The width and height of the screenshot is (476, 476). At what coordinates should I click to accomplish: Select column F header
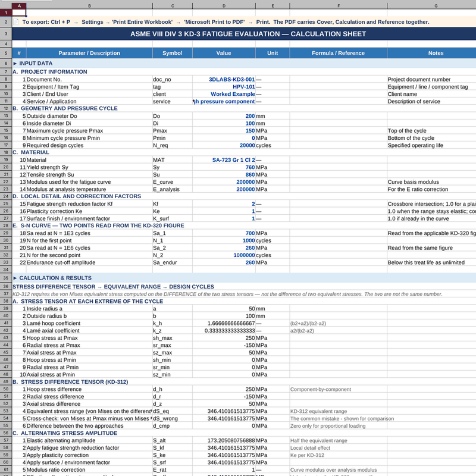(x=339, y=6)
